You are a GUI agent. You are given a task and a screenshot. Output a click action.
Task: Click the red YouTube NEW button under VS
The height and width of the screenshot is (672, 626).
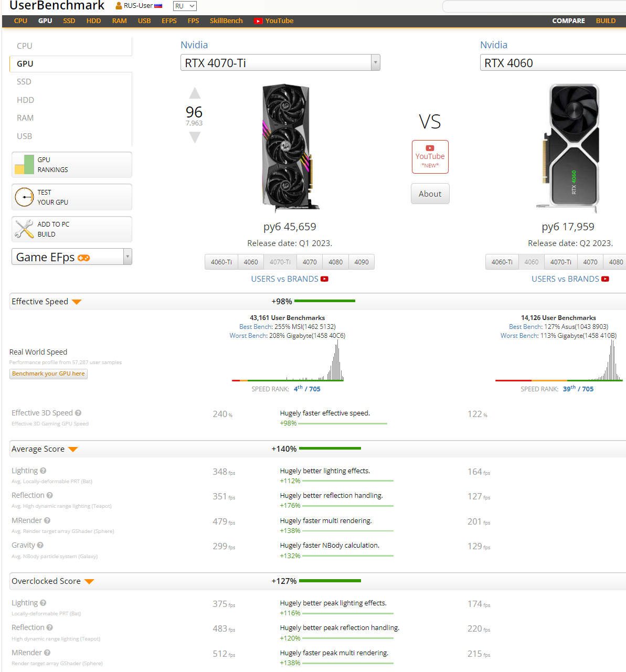point(430,156)
